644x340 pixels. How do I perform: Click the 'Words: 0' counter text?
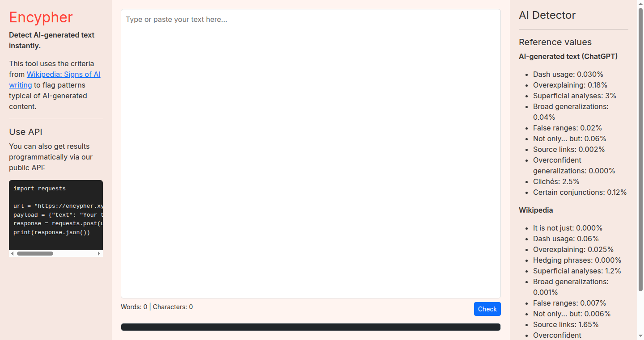tap(134, 307)
